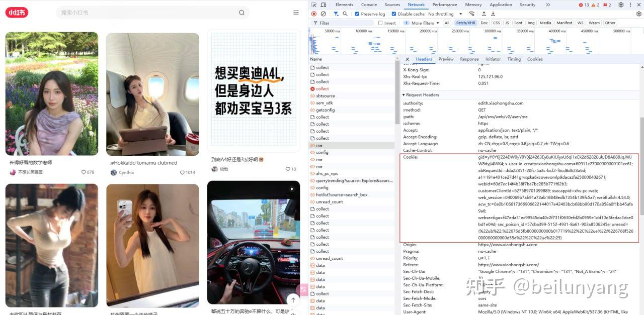Click the red errors count 13

click(x=584, y=5)
